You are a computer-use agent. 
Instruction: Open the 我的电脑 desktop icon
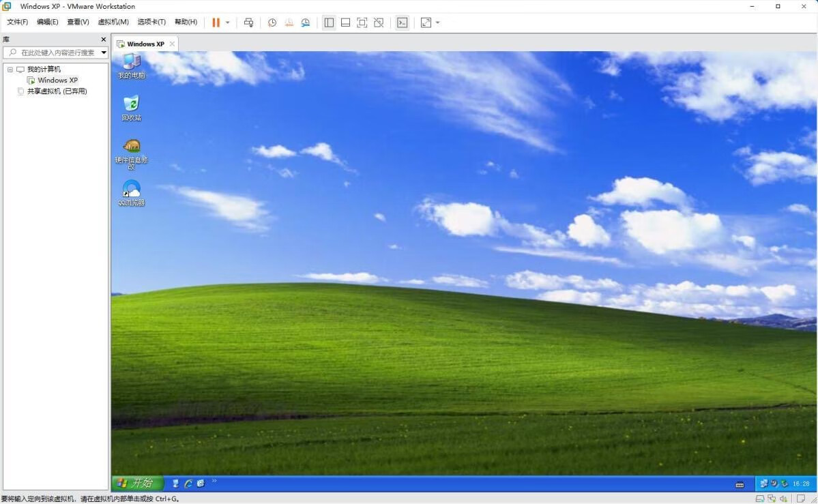coord(131,65)
